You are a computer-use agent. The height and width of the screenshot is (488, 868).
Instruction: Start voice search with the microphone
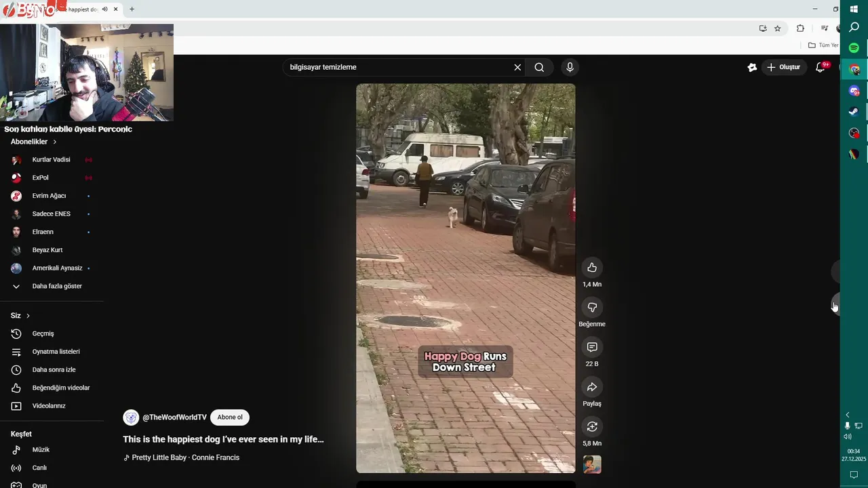[570, 67]
